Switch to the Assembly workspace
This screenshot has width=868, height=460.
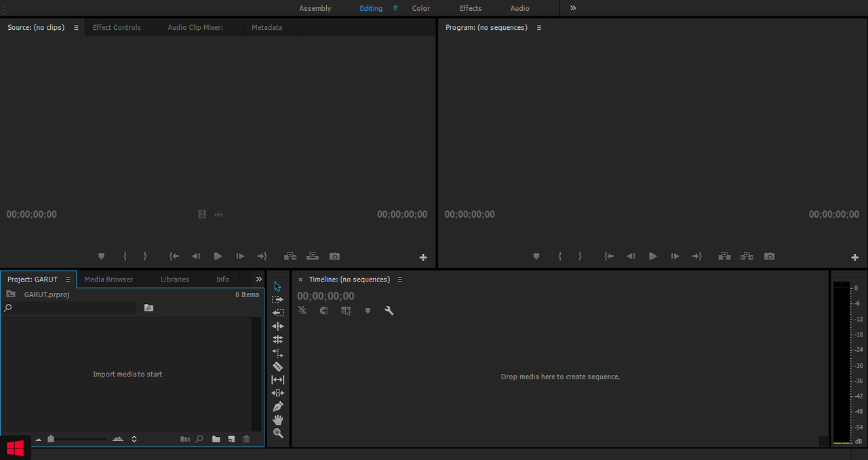click(315, 8)
